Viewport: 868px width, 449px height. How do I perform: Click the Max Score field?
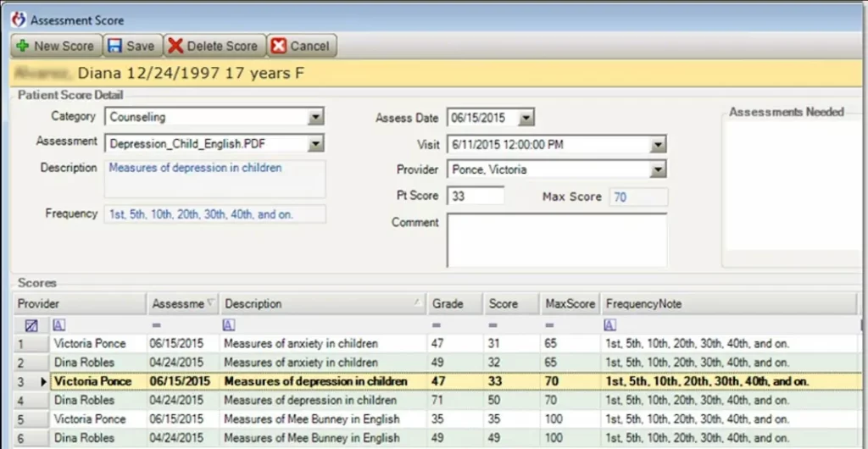coord(639,197)
